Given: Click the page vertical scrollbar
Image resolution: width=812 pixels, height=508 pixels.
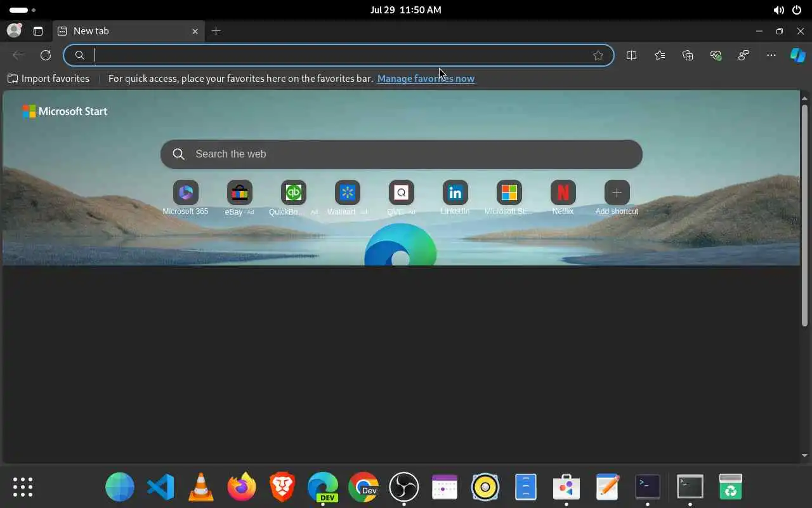Looking at the screenshot, I should pyautogui.click(x=804, y=216).
